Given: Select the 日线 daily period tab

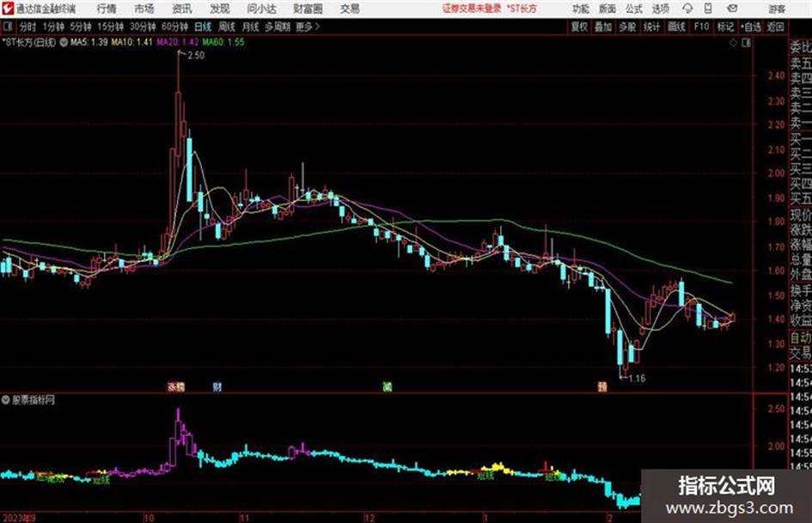Looking at the screenshot, I should point(203,27).
